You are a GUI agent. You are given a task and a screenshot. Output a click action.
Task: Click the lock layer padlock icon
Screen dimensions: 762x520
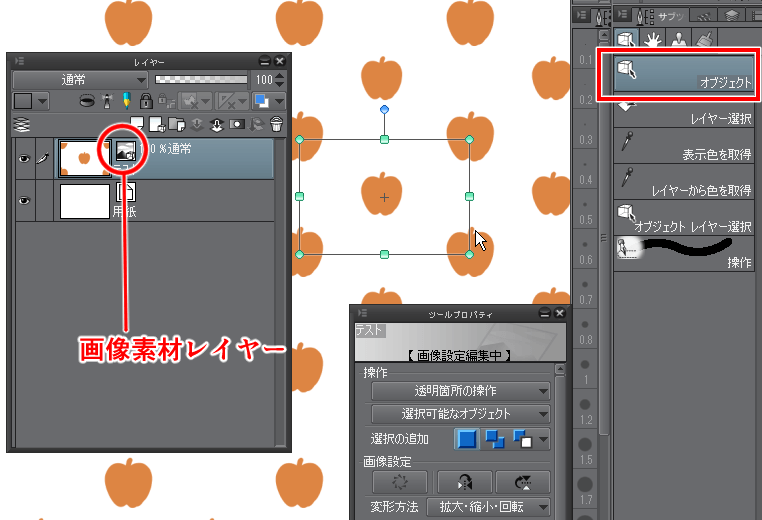(146, 101)
